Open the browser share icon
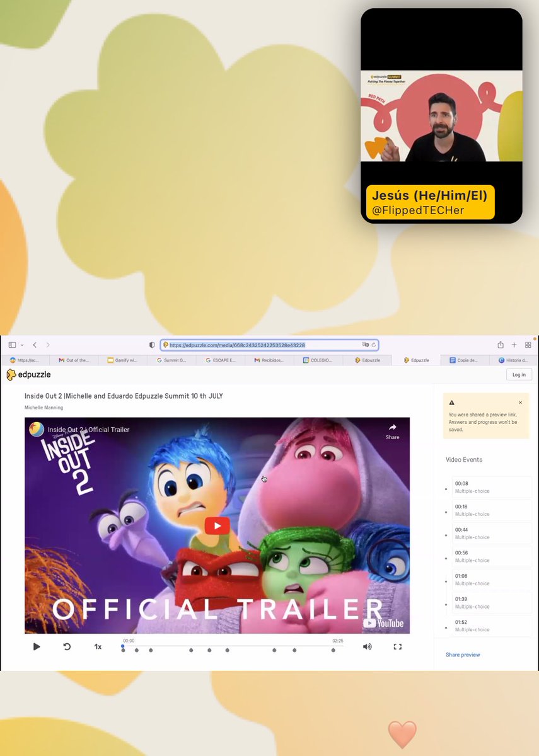The width and height of the screenshot is (539, 756). click(501, 345)
